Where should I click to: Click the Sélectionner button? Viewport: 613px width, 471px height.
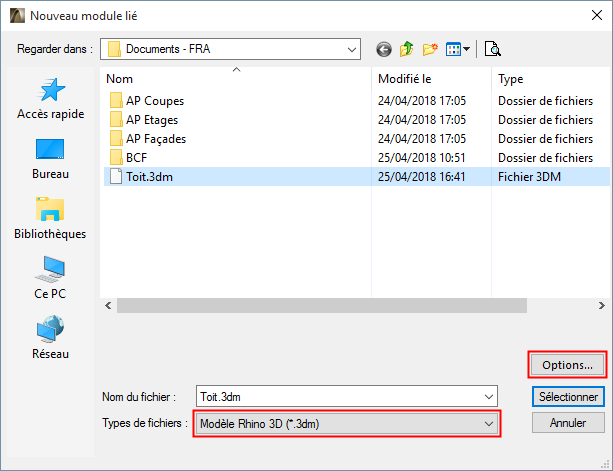pyautogui.click(x=568, y=397)
